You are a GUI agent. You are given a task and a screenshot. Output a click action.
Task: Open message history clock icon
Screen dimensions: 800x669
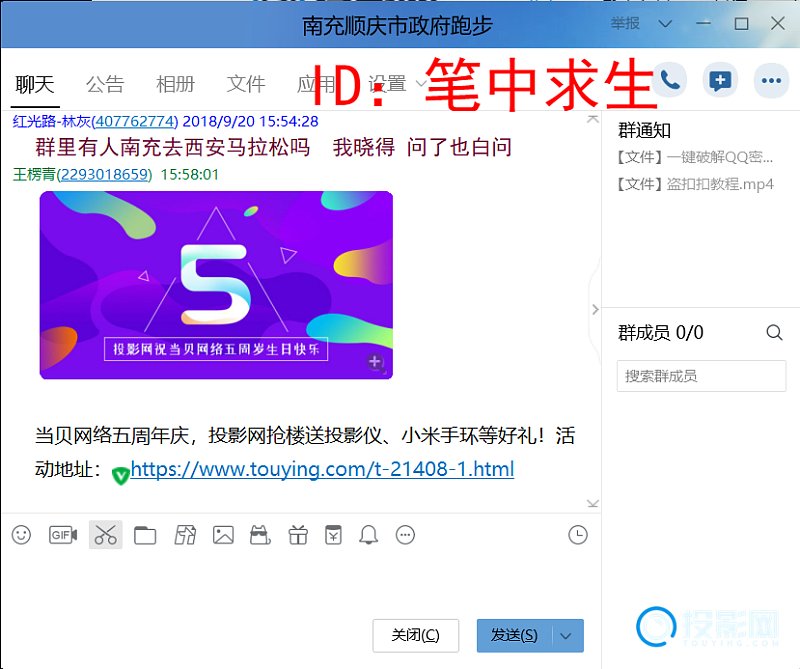[578, 535]
